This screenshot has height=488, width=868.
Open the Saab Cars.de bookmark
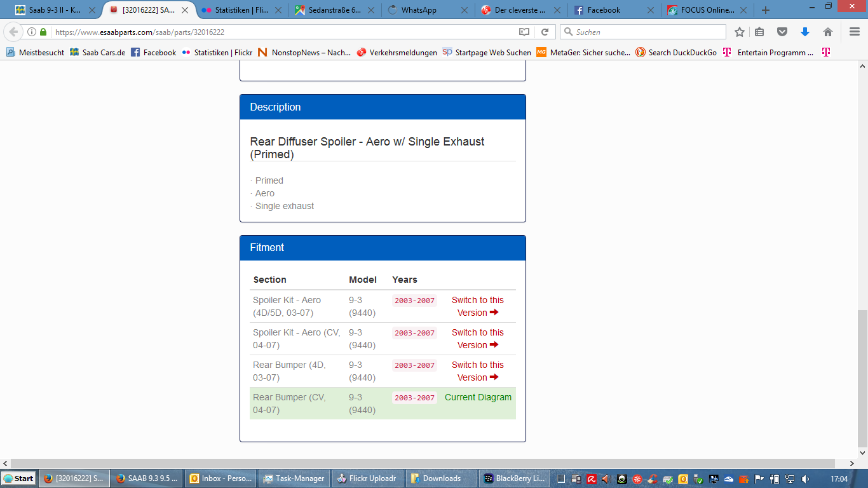coord(98,53)
